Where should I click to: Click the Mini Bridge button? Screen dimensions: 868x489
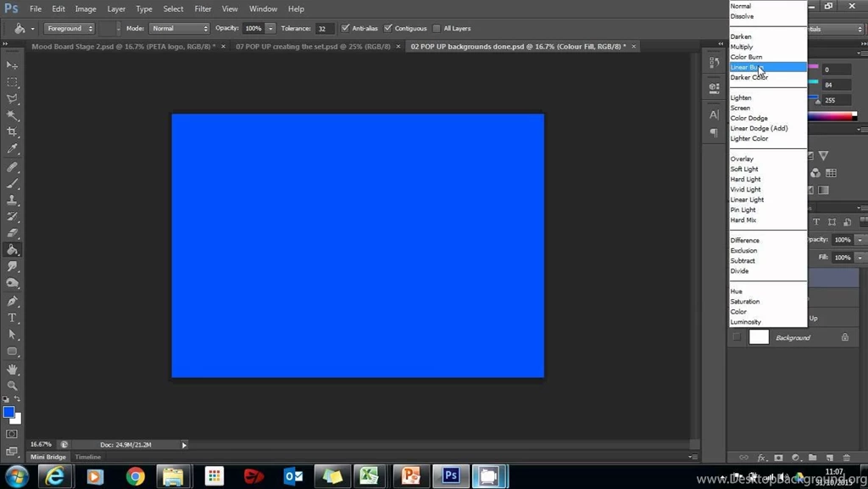(47, 456)
